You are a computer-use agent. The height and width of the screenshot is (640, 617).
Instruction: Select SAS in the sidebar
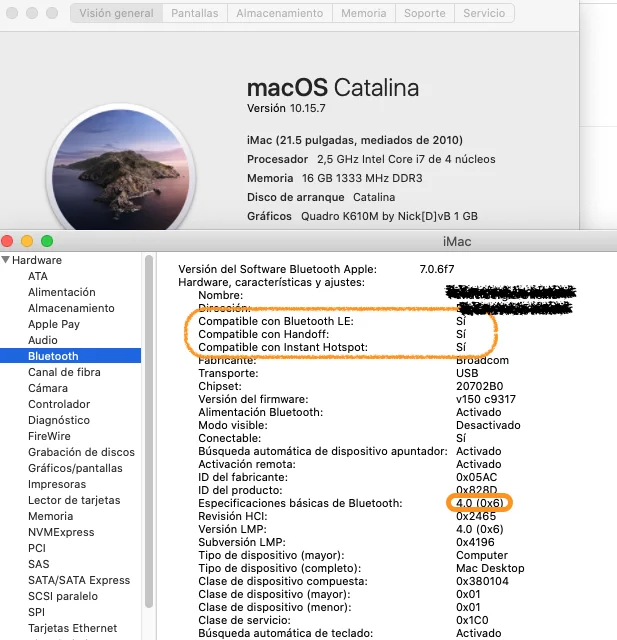coord(38,564)
